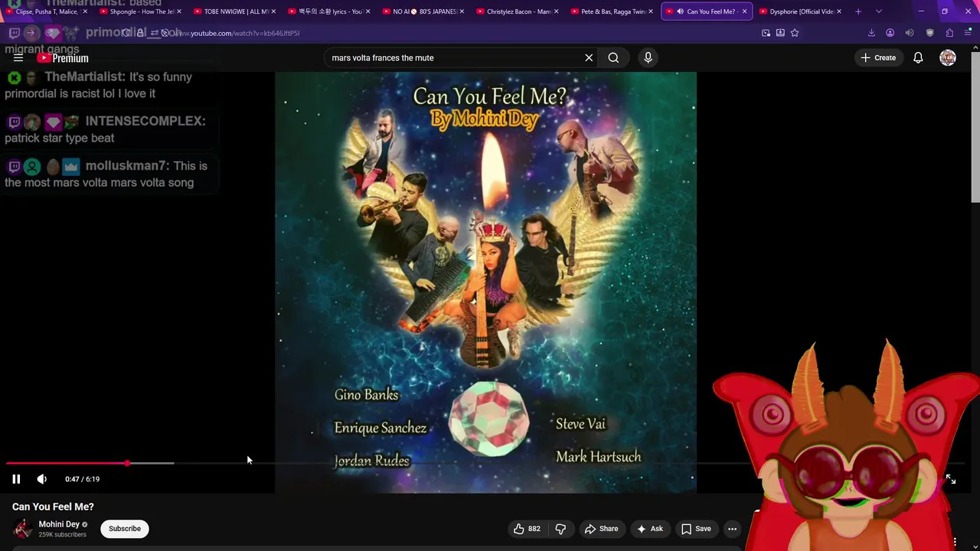Close the 'Shpongle' tab

(x=180, y=11)
